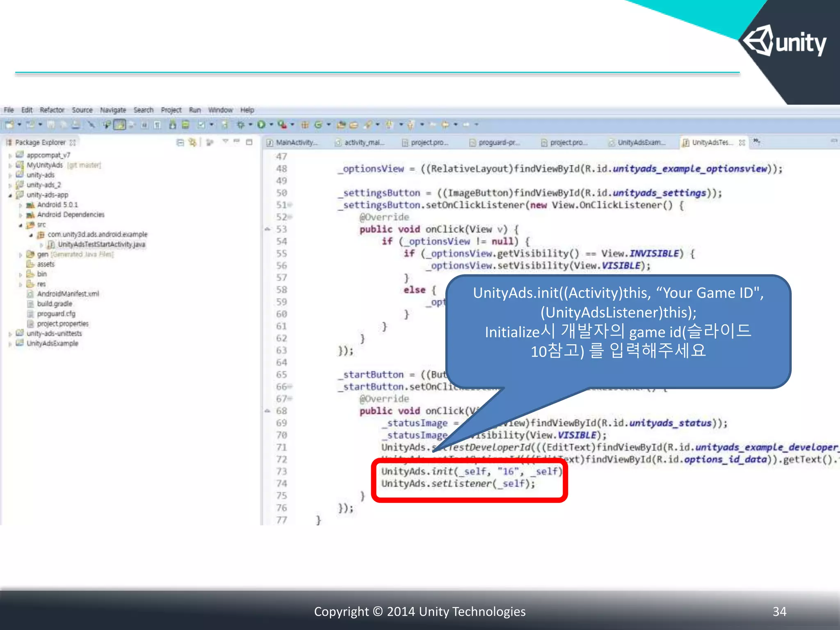The height and width of the screenshot is (630, 840).
Task: Toggle Block Selection mode toolbar icon
Action: 144,125
